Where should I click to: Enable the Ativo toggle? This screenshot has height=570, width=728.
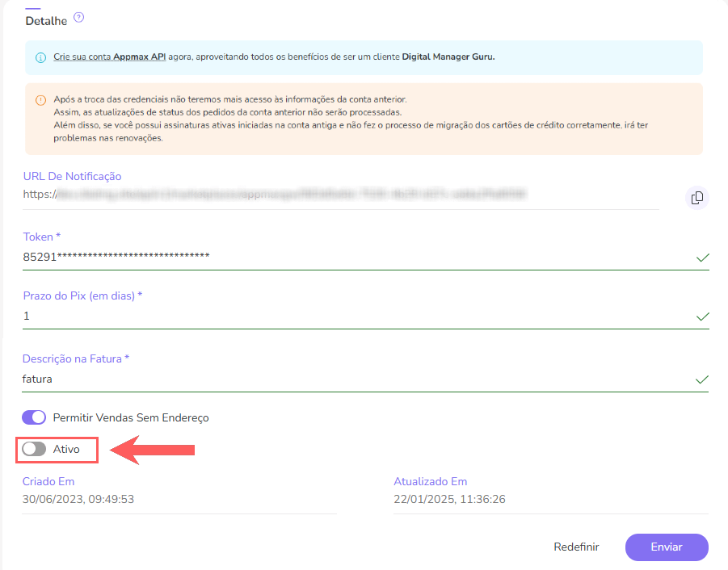[33, 450]
